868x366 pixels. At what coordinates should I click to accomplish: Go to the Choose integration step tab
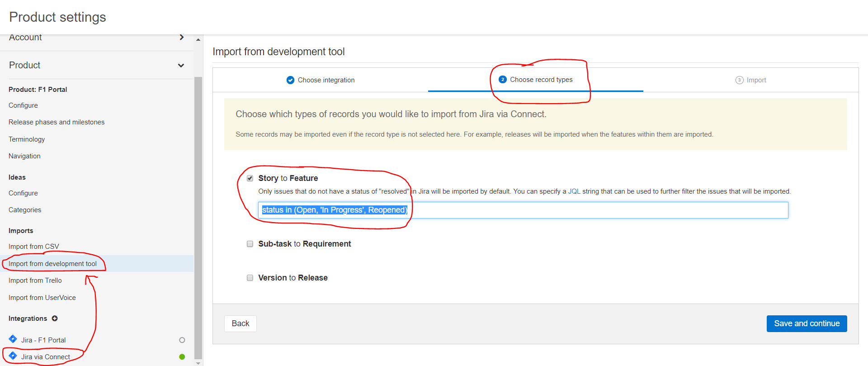pyautogui.click(x=321, y=80)
